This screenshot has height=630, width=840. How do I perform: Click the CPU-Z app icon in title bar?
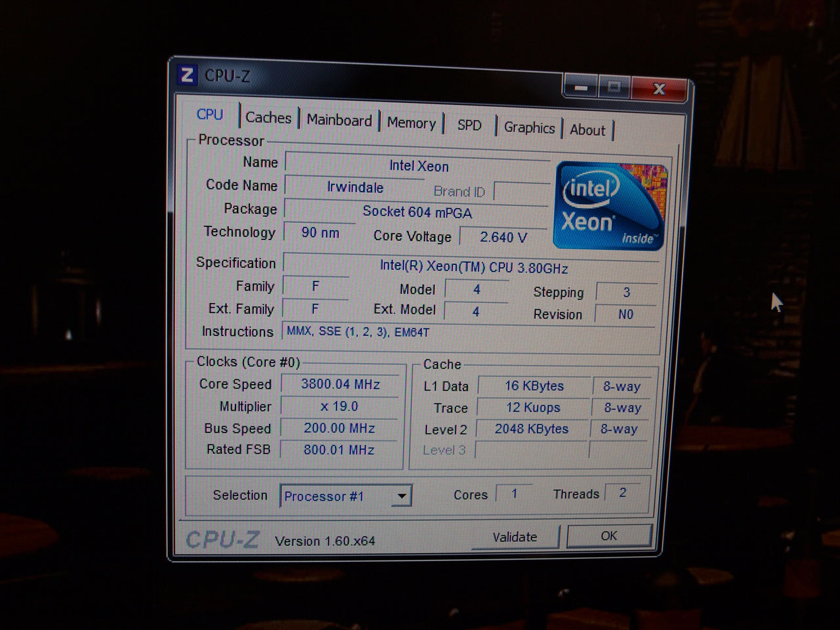[x=187, y=75]
